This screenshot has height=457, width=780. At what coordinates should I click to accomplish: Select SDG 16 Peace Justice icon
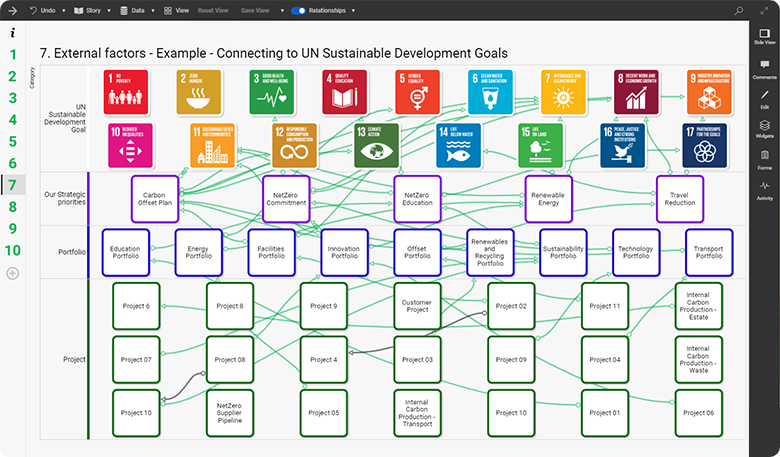623,146
